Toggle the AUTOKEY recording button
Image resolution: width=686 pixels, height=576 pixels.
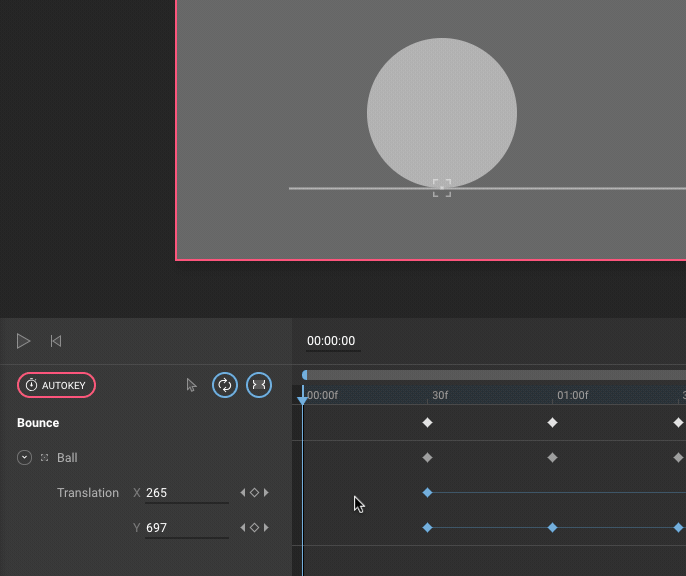tap(56, 385)
